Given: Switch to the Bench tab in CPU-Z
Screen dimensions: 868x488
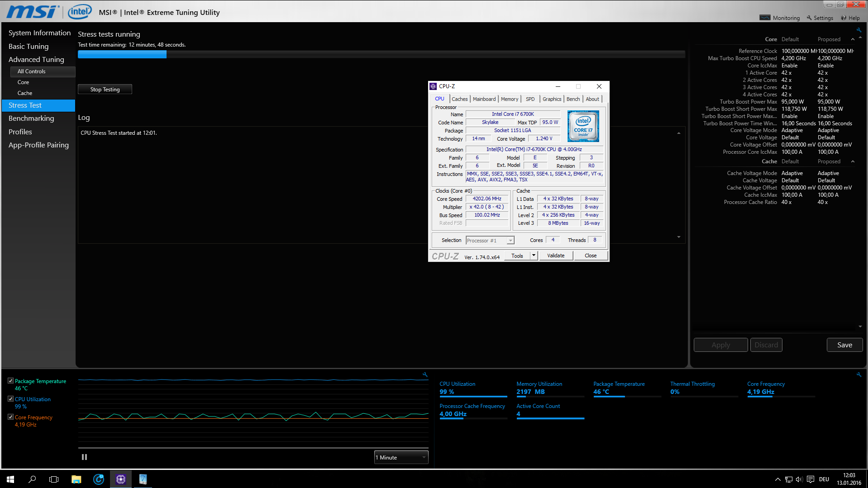Looking at the screenshot, I should (x=573, y=99).
